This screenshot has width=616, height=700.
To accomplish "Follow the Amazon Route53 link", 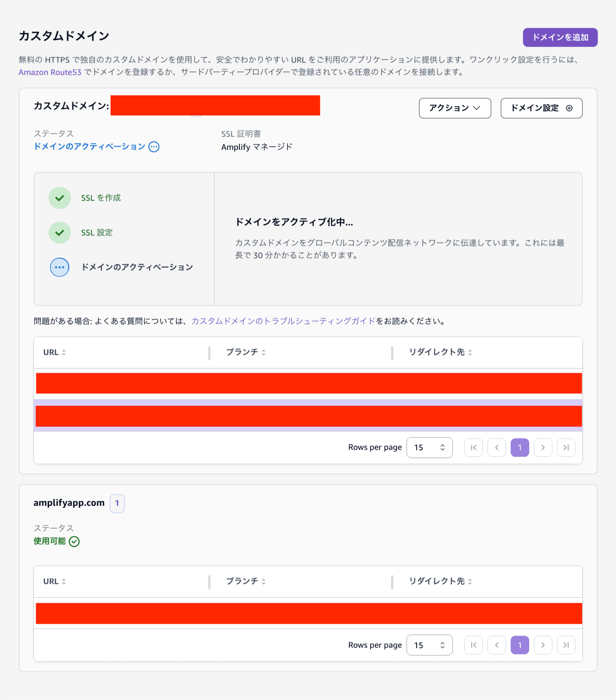I will click(50, 72).
